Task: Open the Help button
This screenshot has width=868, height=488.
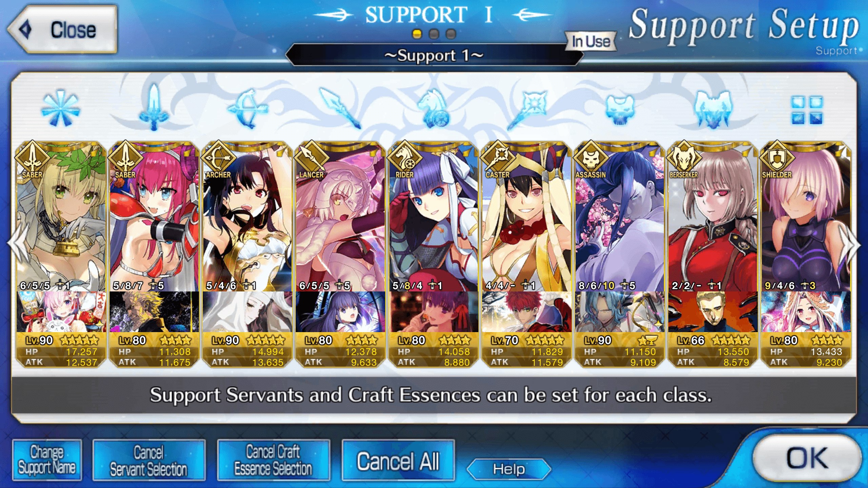Action: point(509,469)
